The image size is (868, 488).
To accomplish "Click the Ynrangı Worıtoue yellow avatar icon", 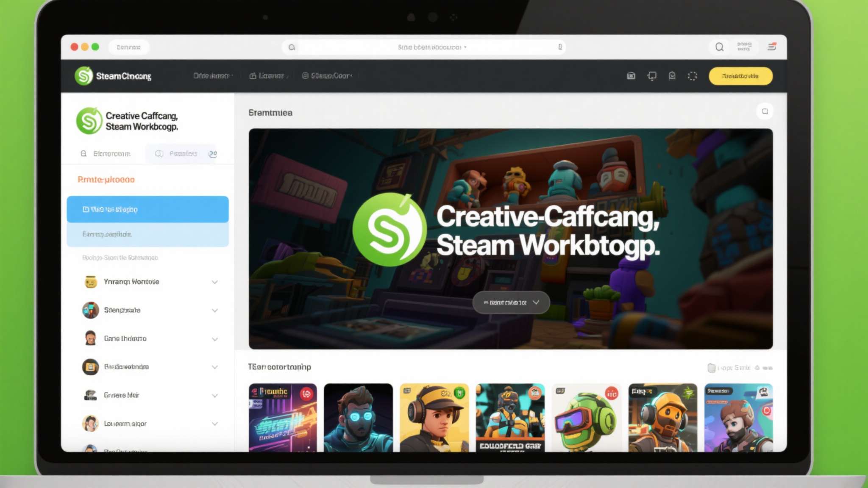I will 90,282.
